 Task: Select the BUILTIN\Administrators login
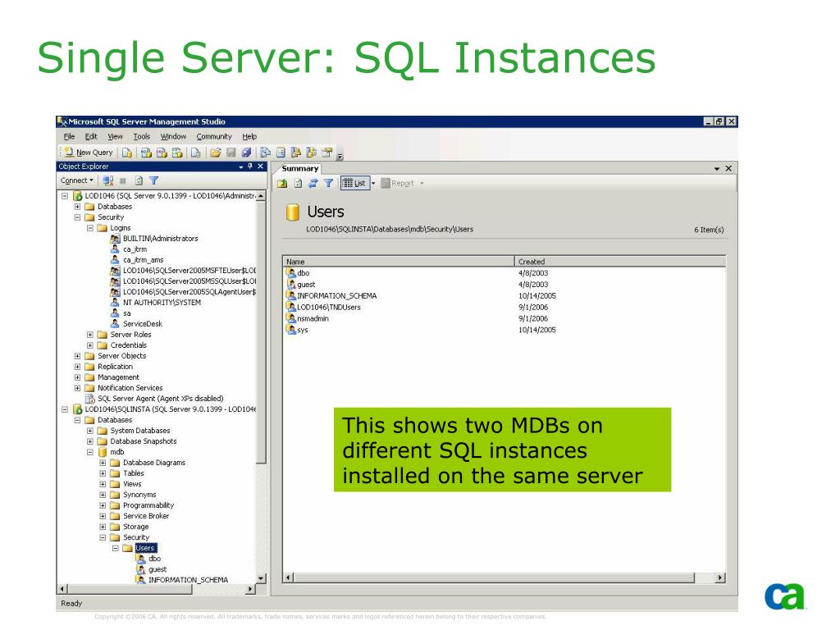(x=160, y=239)
